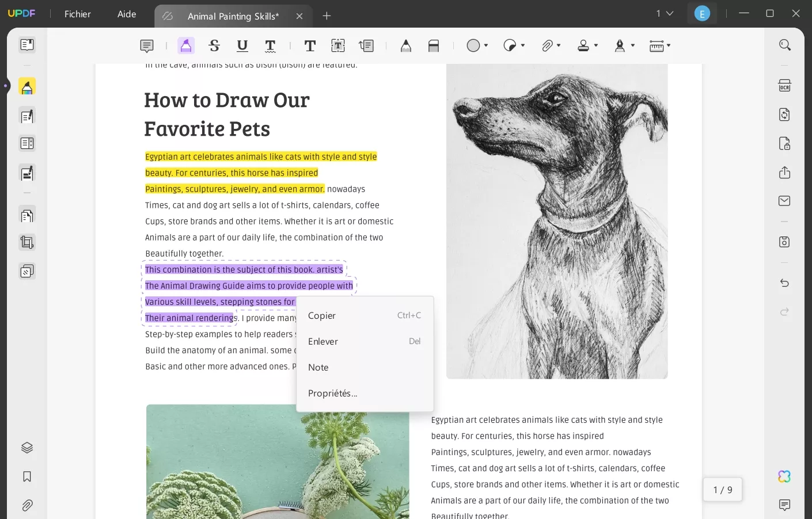The image size is (812, 519).
Task: Open comments list panel bottom right
Action: point(784,505)
